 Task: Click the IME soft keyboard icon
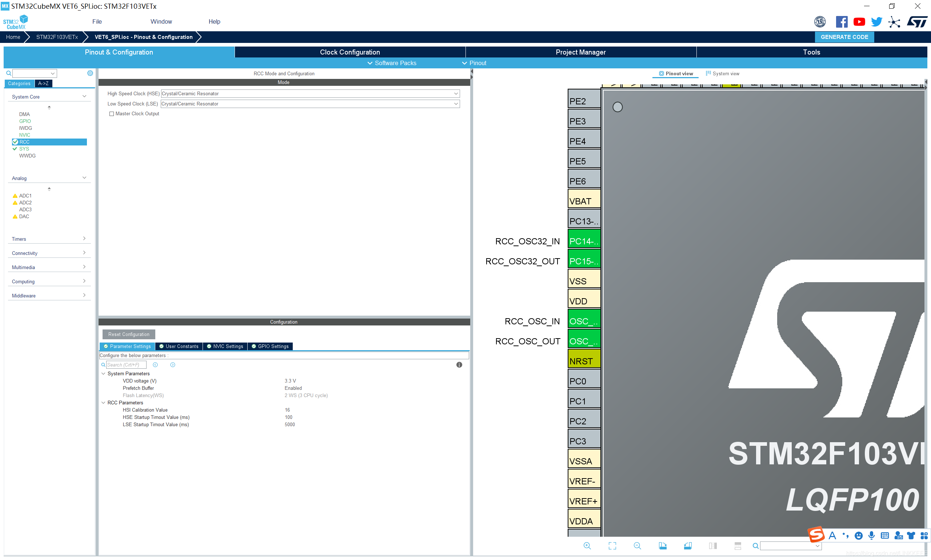[884, 536]
